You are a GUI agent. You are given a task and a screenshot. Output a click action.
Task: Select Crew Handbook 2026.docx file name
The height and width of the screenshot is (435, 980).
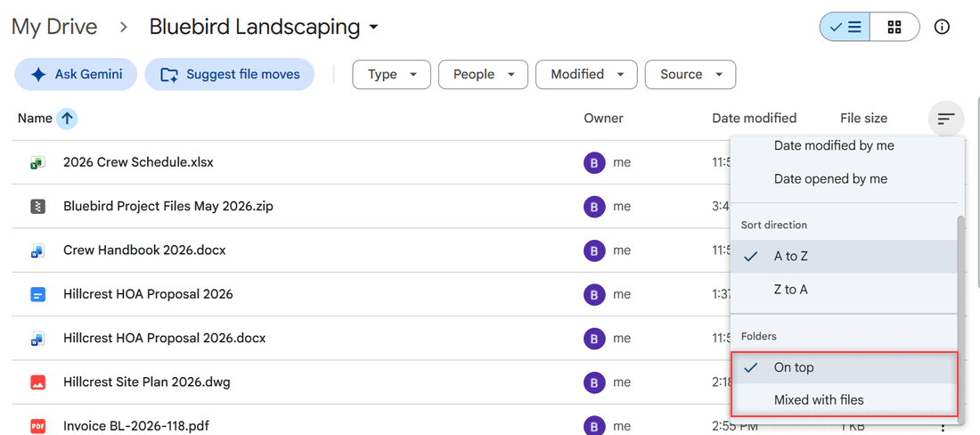pyautogui.click(x=144, y=250)
